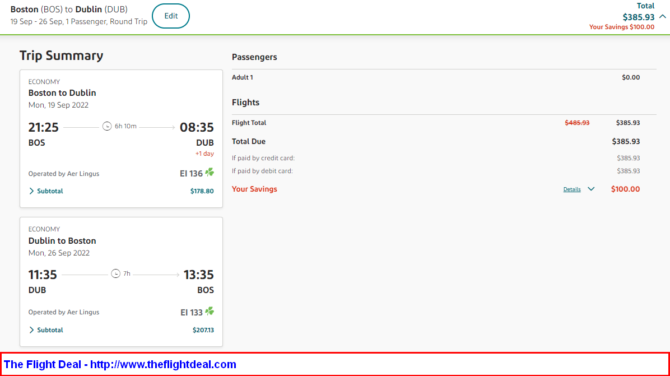Expand Your Savings dropdown chevron
Viewport: 670px width, 376px height.
pyautogui.click(x=591, y=189)
